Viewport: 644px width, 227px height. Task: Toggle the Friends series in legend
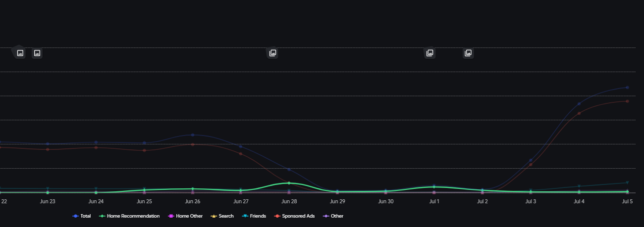(x=254, y=216)
